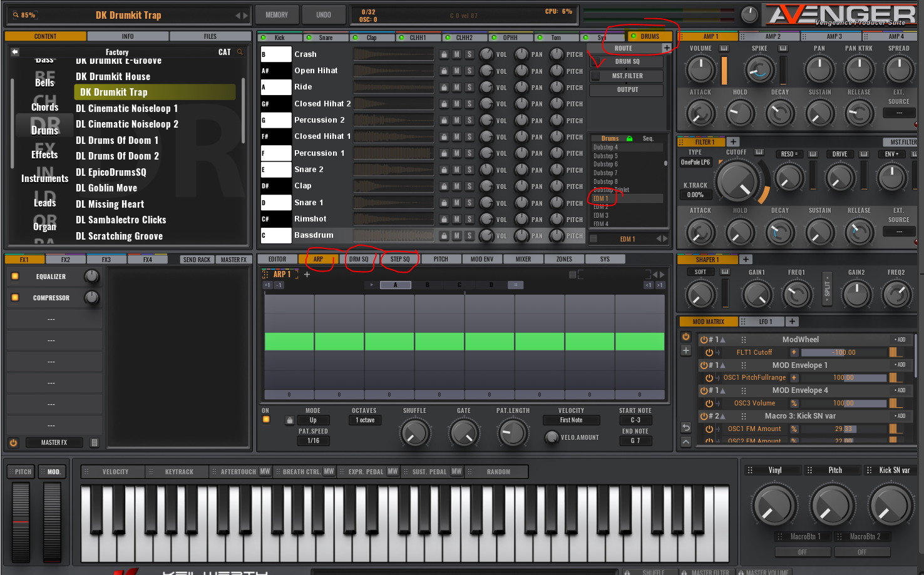Open the shaper type dropdown showing SOFT
924x575 pixels.
point(700,272)
